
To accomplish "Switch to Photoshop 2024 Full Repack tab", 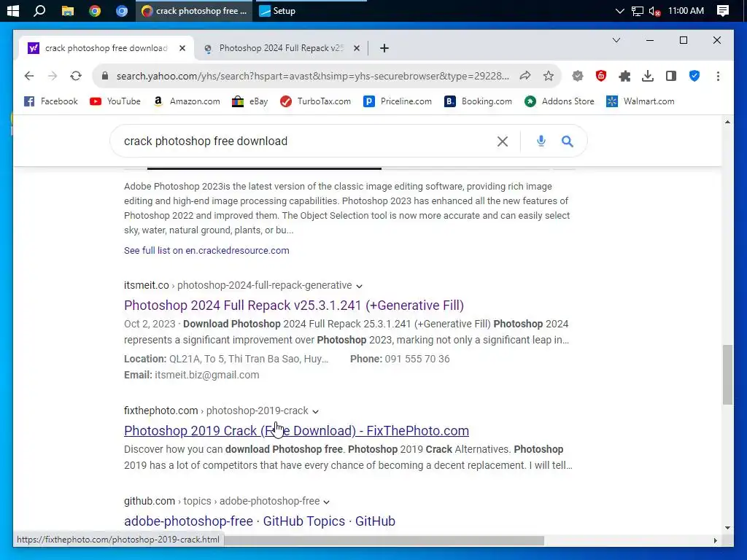I will tap(281, 48).
